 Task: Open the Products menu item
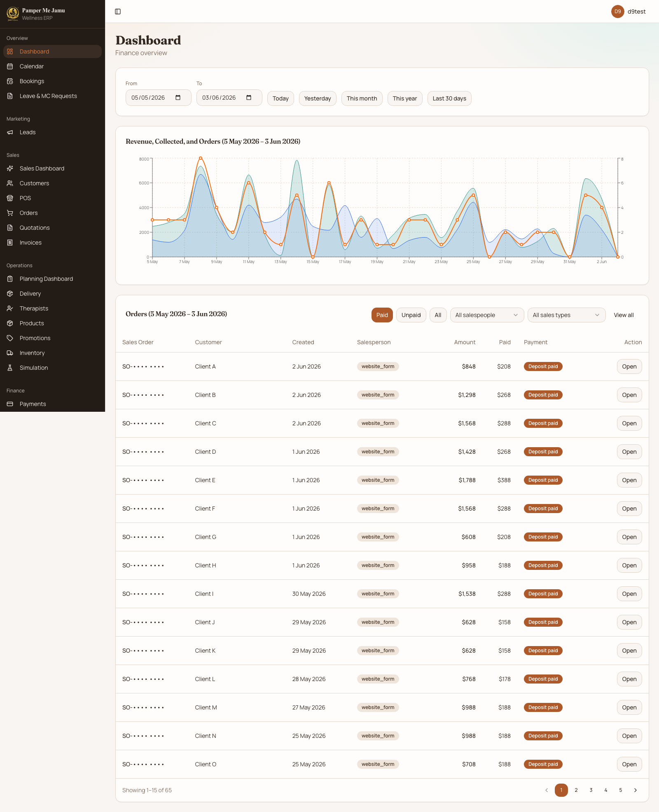[x=52, y=323]
